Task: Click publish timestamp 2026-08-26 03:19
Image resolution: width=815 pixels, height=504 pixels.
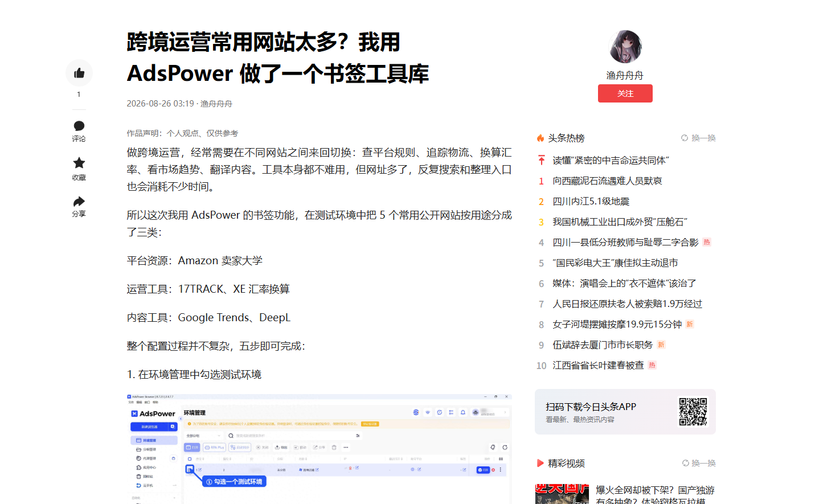Action: tap(160, 104)
